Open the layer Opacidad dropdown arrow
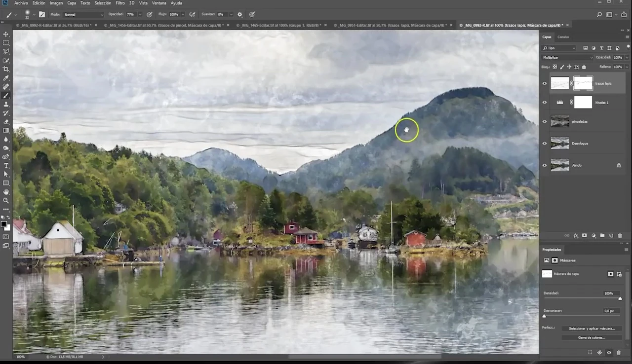Image resolution: width=632 pixels, height=364 pixels. (627, 57)
